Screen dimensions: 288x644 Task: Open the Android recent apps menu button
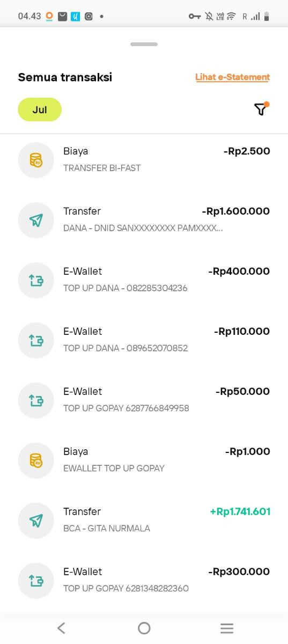pos(227,628)
